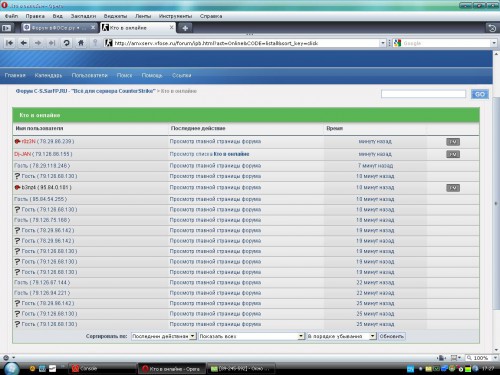This screenshot has width=500, height=375.
Task: Toggle the Opera panels sidebar icon
Action: tap(7, 28)
